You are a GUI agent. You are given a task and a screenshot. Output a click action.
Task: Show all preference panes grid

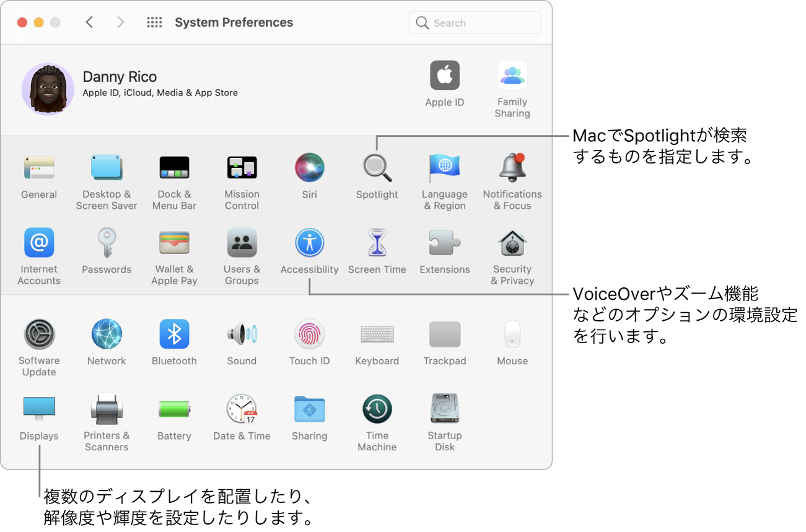coord(154,22)
